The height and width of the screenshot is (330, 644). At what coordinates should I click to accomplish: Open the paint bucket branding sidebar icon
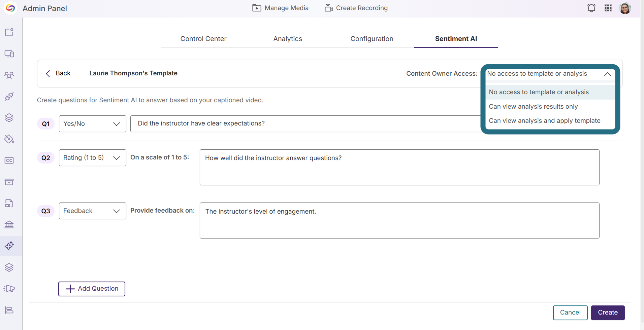(x=9, y=139)
